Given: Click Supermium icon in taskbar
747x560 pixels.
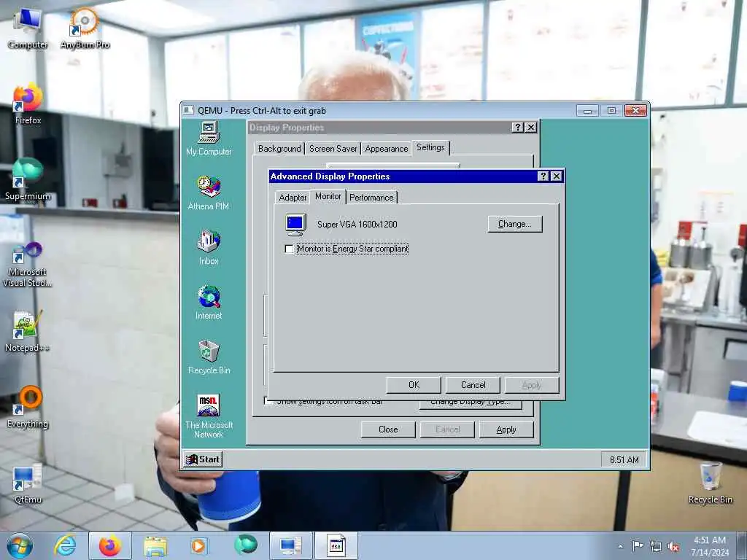Looking at the screenshot, I should pyautogui.click(x=245, y=545).
